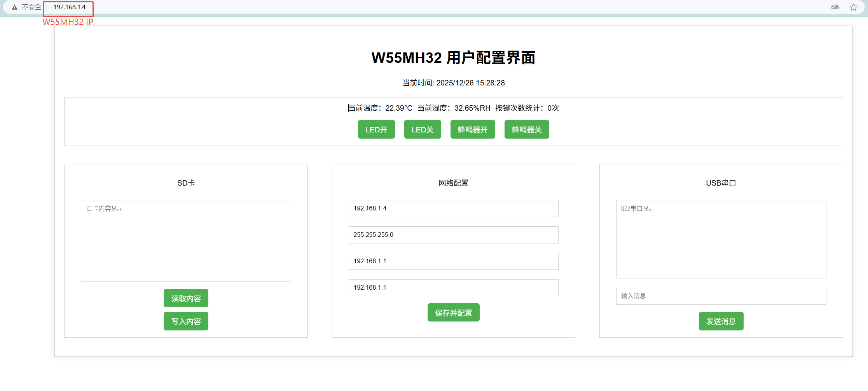868x391 pixels.
Task: Switch buzzer off with 蜂鸣器关
Action: [x=526, y=130]
